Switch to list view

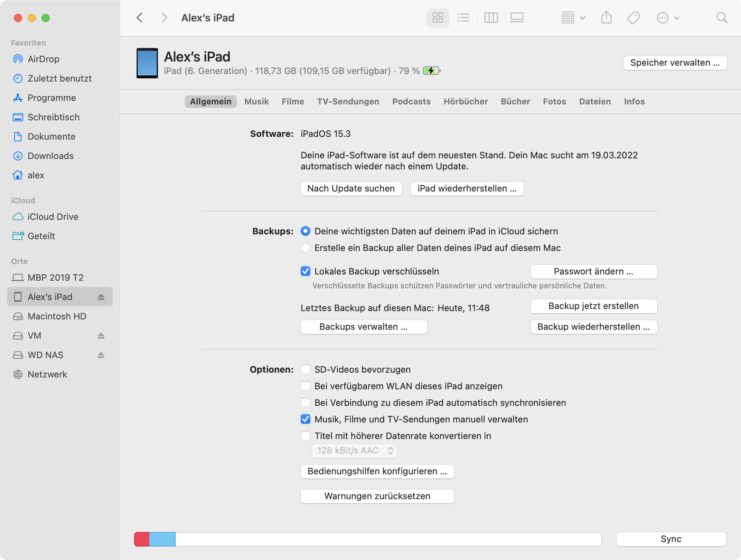coord(463,18)
